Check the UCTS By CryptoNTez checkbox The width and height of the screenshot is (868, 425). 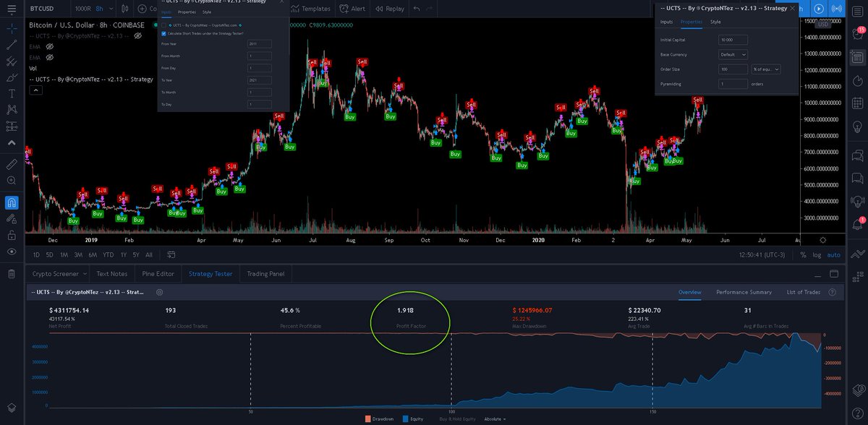pos(164,25)
